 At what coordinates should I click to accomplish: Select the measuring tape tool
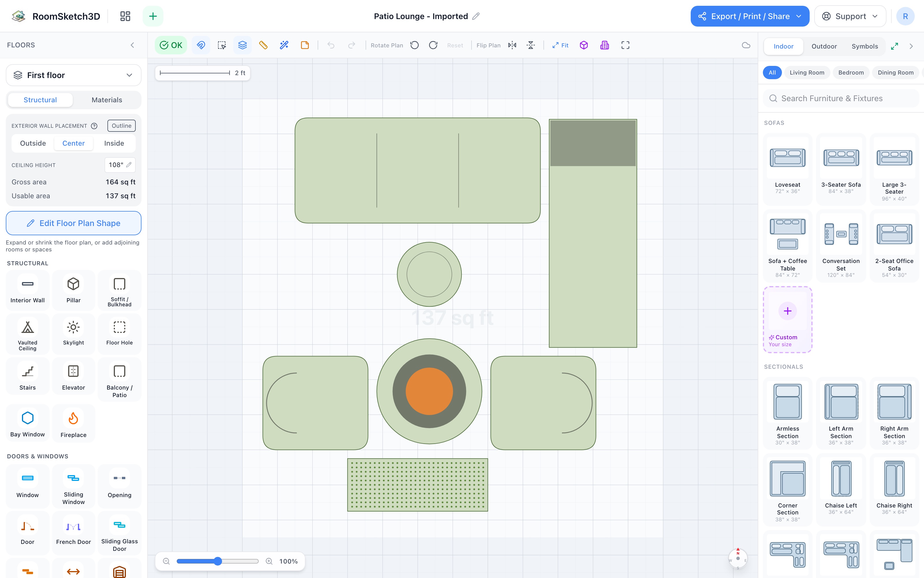pos(263,45)
